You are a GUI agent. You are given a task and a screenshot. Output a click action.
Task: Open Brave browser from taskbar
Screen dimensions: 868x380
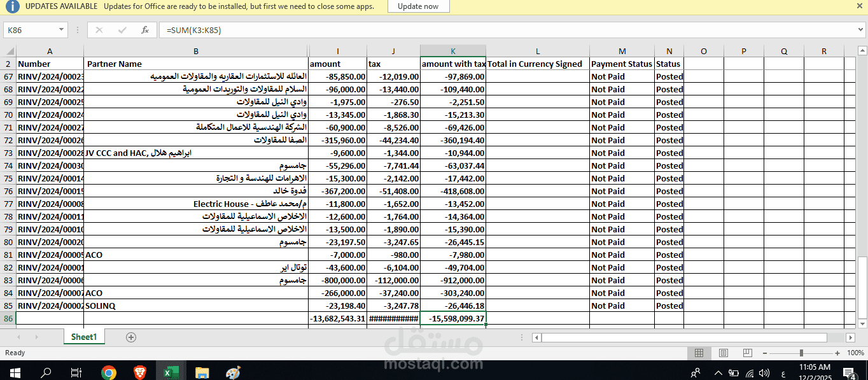click(x=139, y=372)
